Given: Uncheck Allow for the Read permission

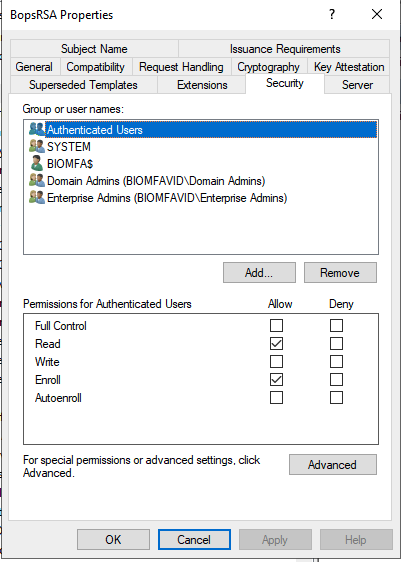Looking at the screenshot, I should tap(276, 343).
